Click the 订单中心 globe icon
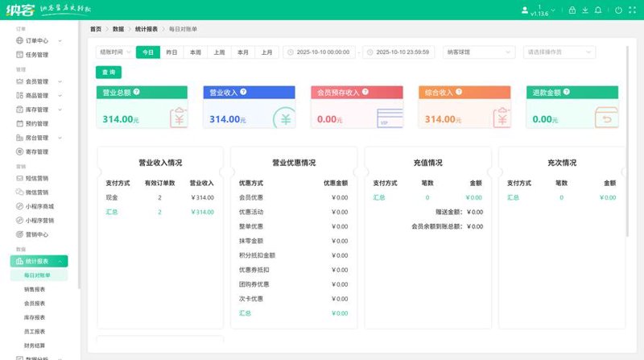Image resolution: width=644 pixels, height=360 pixels. [19, 40]
